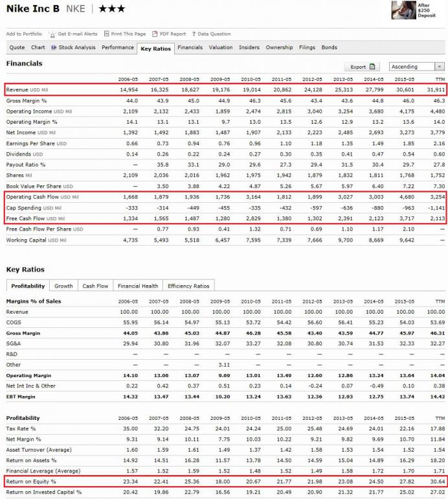Click the Data Question mark icon
This screenshot has width=448, height=499.
point(194,34)
